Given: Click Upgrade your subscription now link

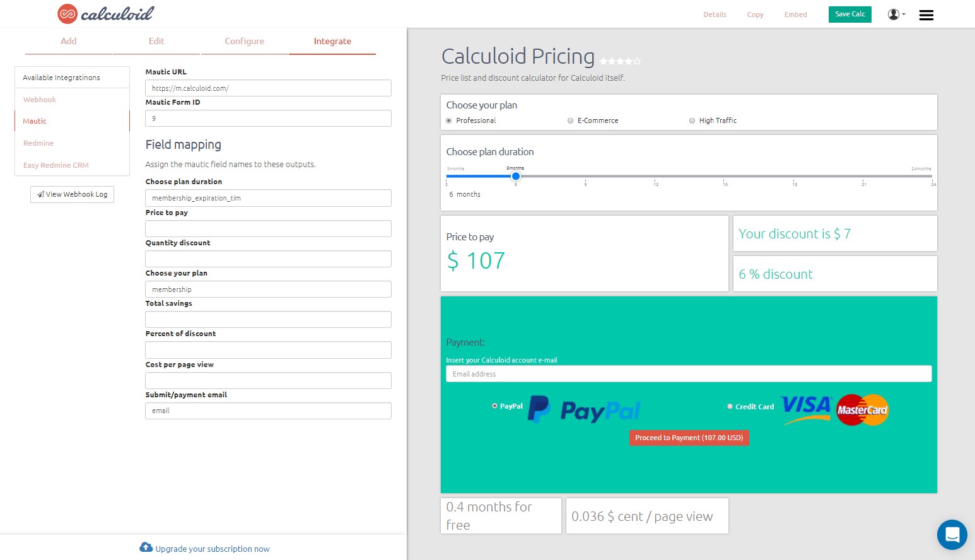Looking at the screenshot, I should [x=213, y=549].
